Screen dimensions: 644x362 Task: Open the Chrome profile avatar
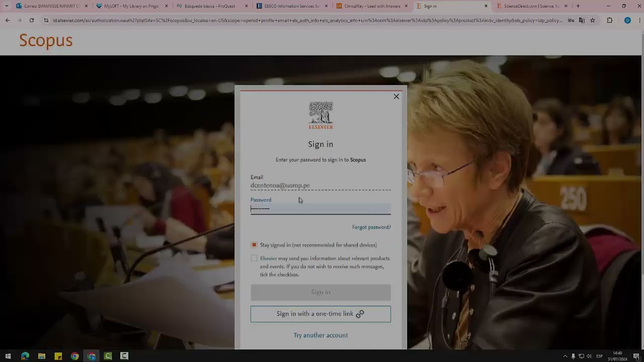click(627, 20)
